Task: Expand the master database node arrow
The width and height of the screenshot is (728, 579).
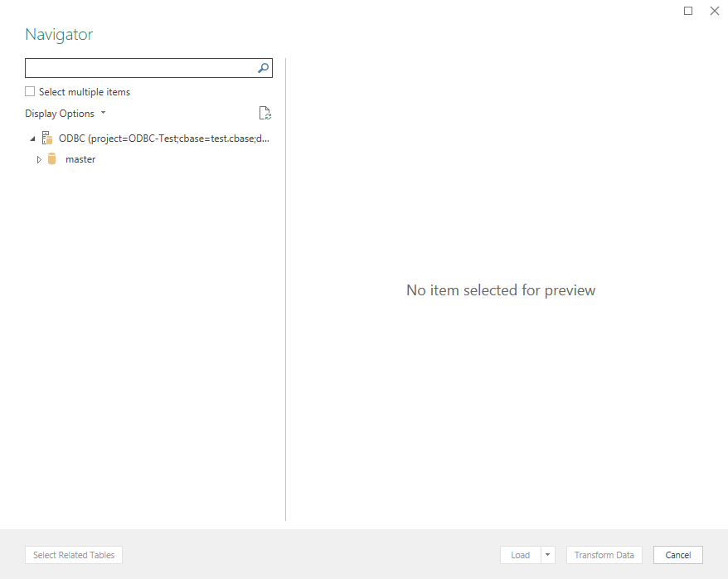Action: click(39, 159)
